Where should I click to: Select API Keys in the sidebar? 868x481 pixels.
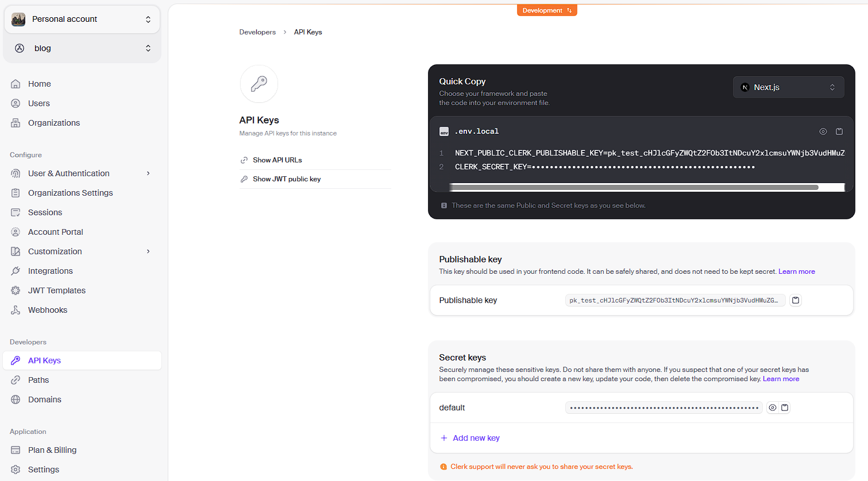coord(82,360)
